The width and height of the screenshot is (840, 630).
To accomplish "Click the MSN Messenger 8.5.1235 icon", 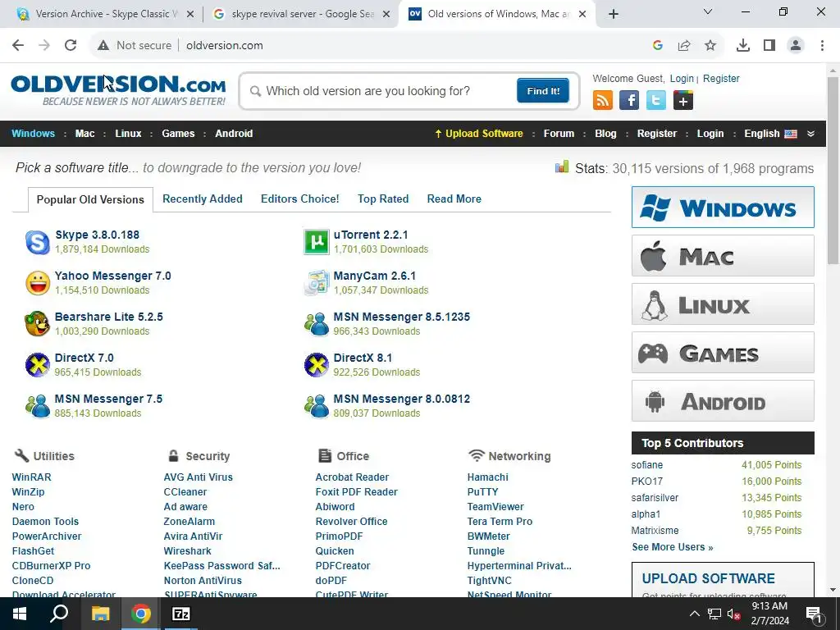I will tap(317, 324).
